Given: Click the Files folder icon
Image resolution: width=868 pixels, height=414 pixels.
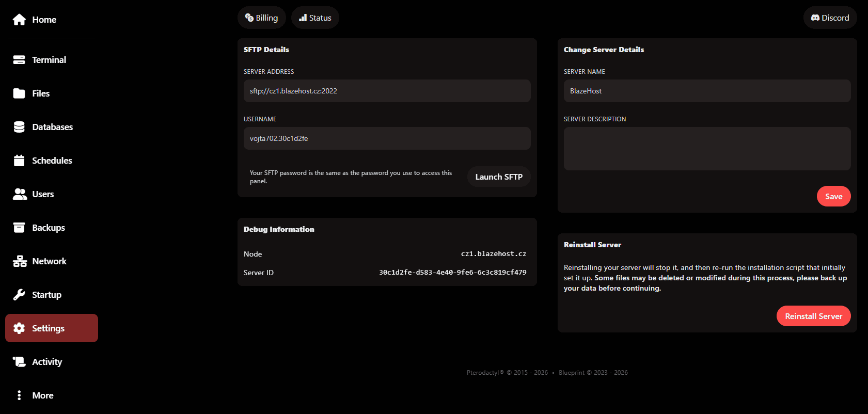Looking at the screenshot, I should pyautogui.click(x=19, y=93).
